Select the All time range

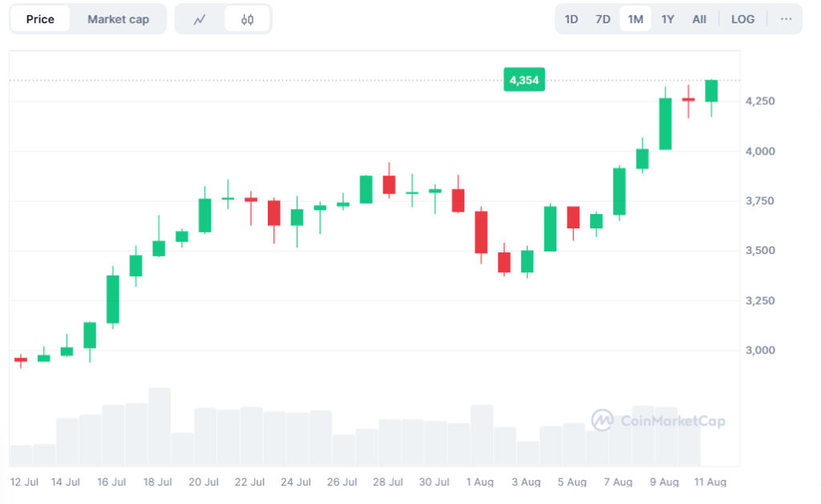point(699,19)
